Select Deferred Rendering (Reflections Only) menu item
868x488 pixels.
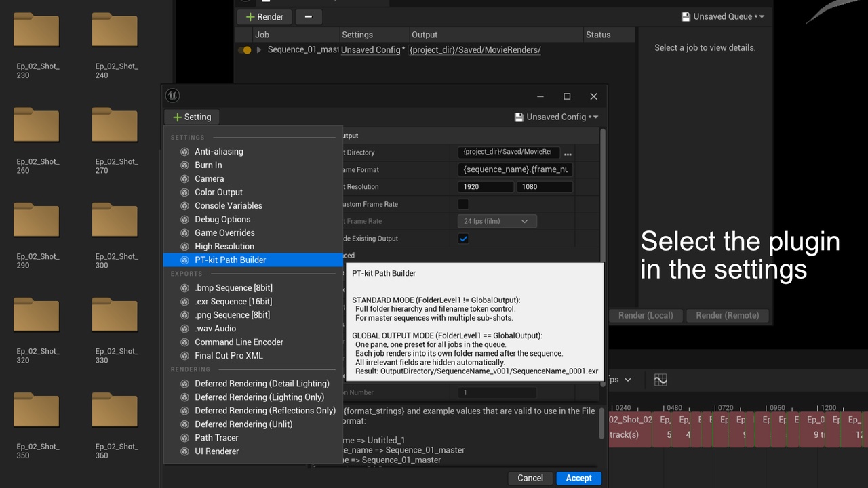254,411
